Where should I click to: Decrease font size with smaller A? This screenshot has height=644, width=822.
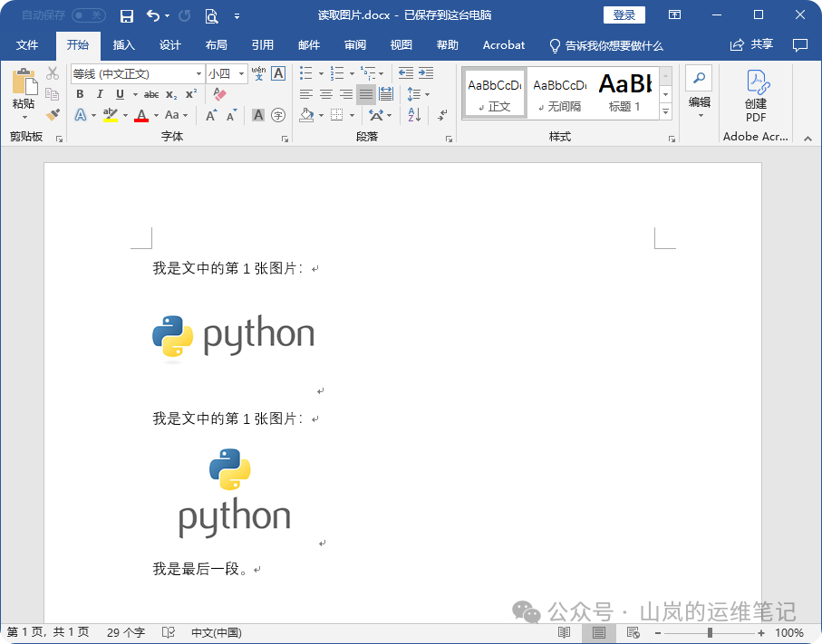coord(231,115)
